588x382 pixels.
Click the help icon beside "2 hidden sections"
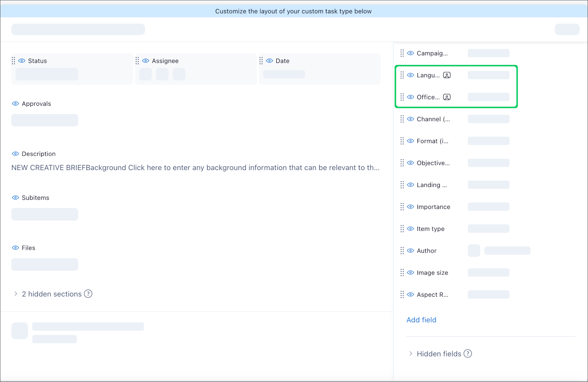pos(88,294)
